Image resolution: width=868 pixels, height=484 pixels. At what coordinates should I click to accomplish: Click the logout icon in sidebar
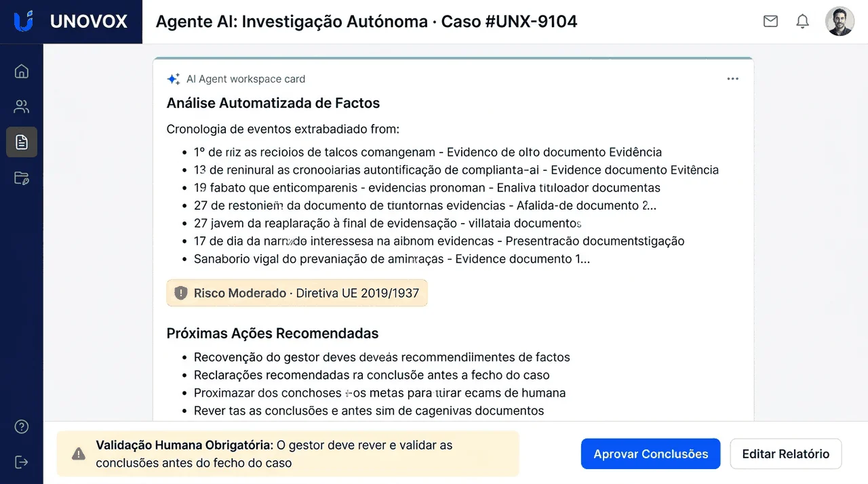pyautogui.click(x=22, y=462)
